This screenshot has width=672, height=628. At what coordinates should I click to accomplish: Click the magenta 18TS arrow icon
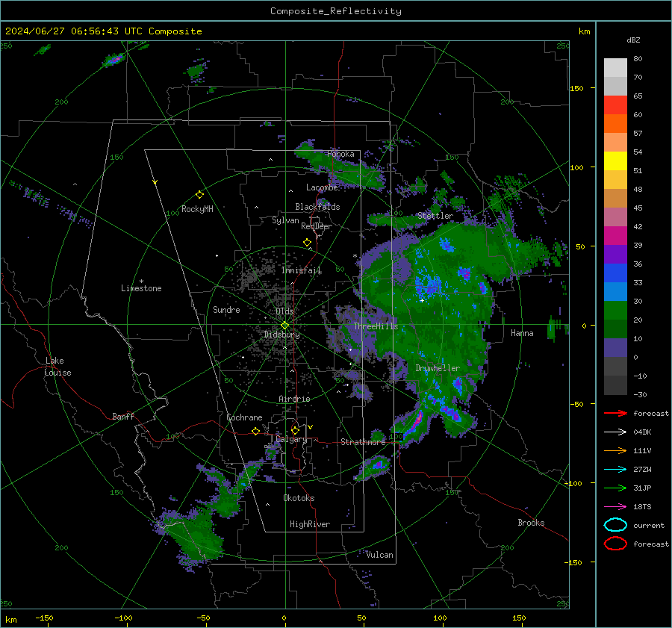click(615, 507)
